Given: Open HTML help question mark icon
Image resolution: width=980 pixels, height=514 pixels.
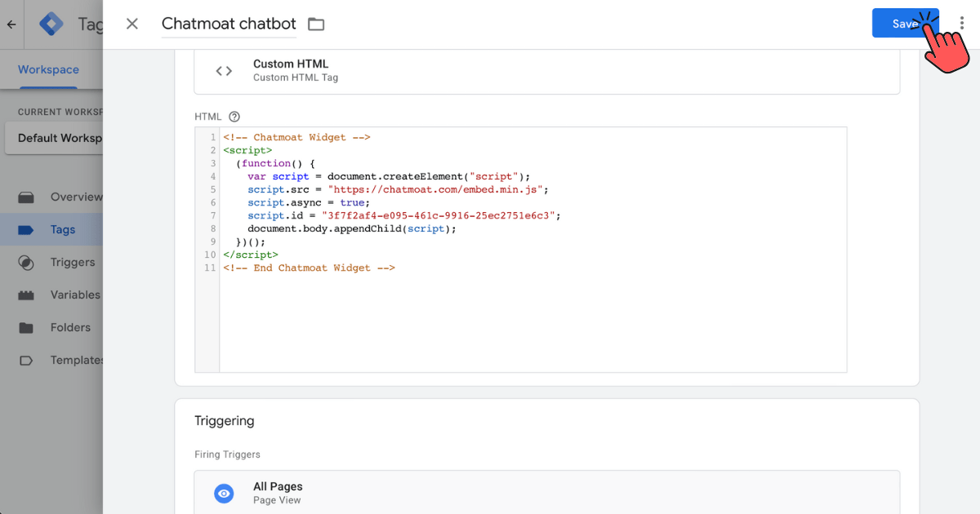Looking at the screenshot, I should pyautogui.click(x=234, y=117).
